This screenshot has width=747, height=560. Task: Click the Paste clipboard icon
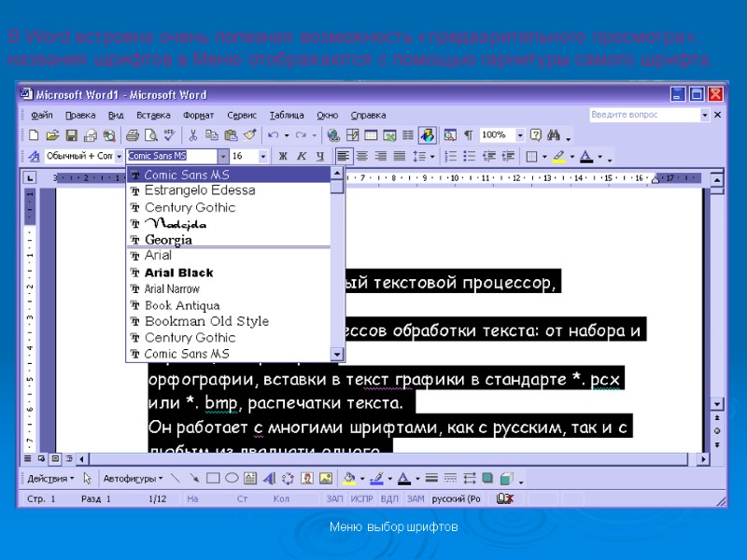pyautogui.click(x=231, y=135)
